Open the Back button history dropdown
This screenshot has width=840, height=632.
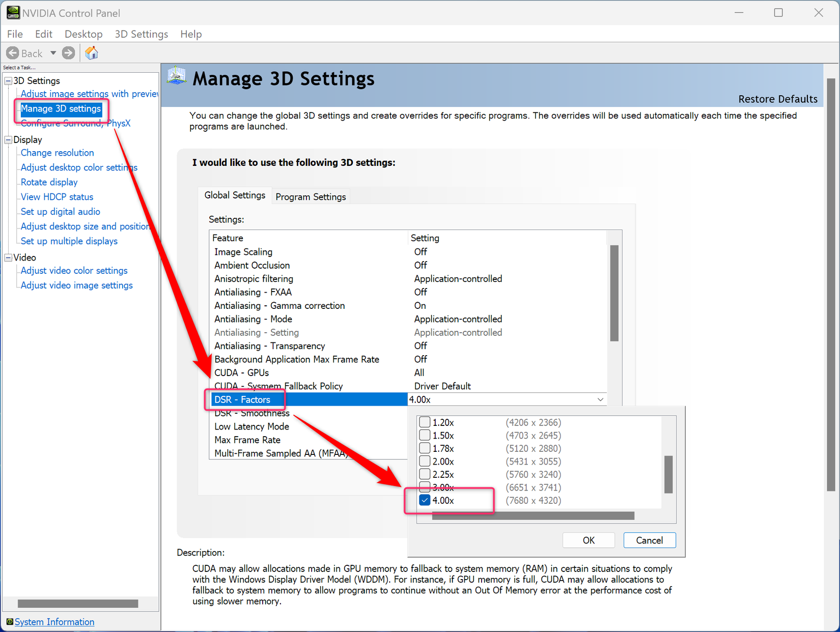[x=53, y=52]
